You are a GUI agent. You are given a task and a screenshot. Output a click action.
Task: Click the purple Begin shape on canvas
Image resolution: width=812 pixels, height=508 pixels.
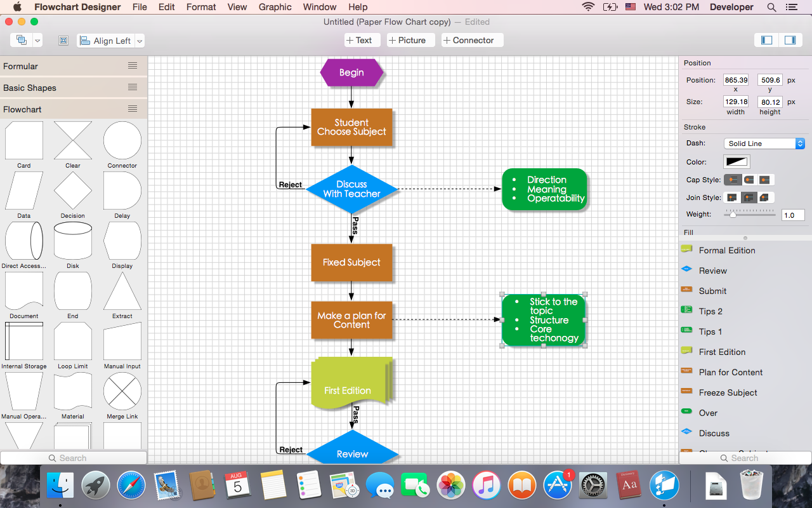351,72
